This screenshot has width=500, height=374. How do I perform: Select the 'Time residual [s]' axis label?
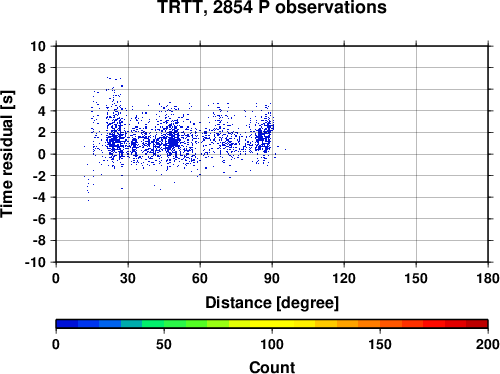tap(7, 154)
